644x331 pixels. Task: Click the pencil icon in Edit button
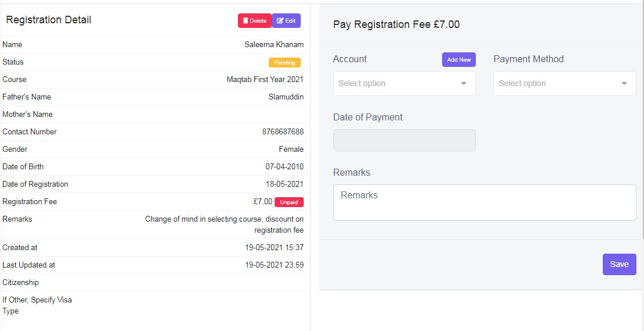(280, 20)
